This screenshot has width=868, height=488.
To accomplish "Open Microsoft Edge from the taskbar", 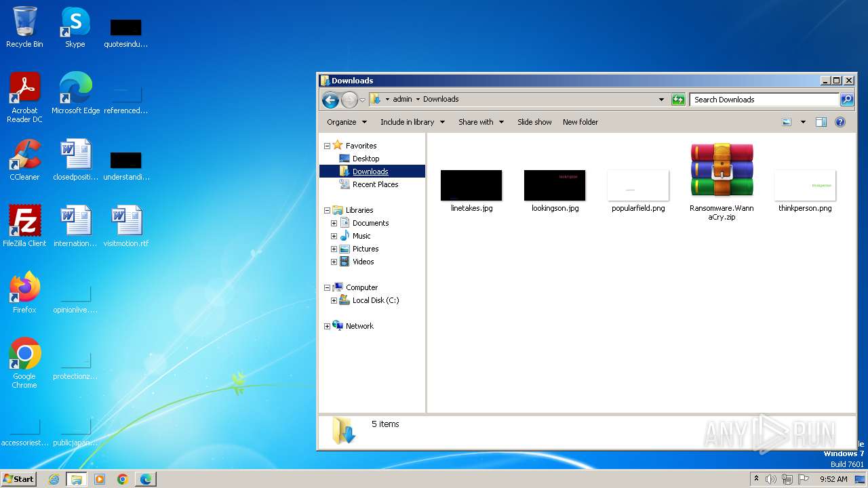I will (146, 479).
